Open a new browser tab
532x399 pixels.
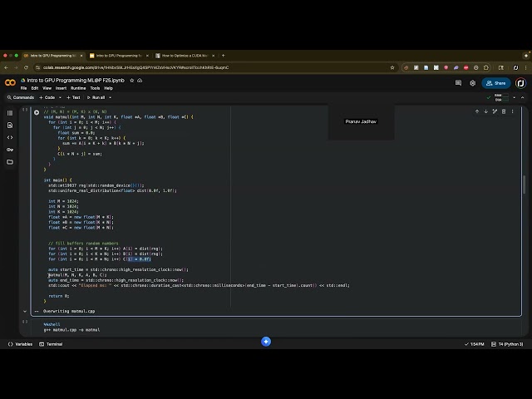pyautogui.click(x=223, y=56)
